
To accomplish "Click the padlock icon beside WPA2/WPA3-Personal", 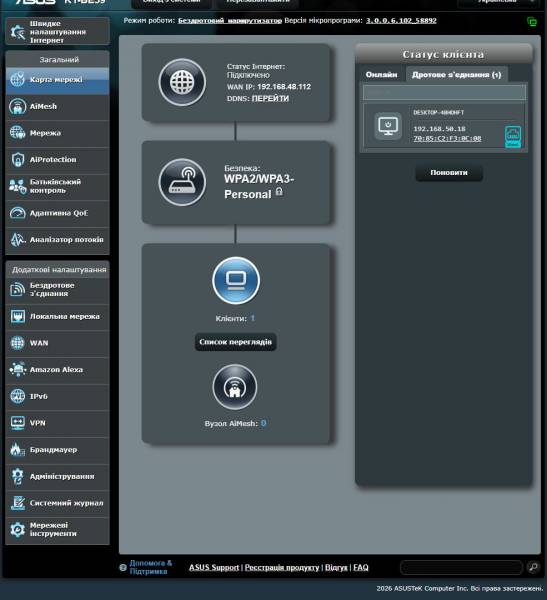I will tap(279, 191).
